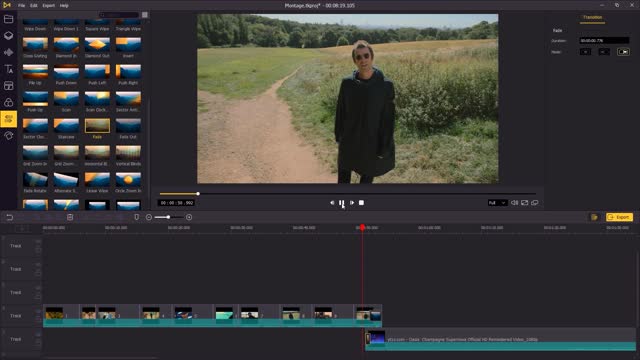The image size is (640, 360).
Task: Zoom out timeline with minus icon
Action: [x=149, y=218]
